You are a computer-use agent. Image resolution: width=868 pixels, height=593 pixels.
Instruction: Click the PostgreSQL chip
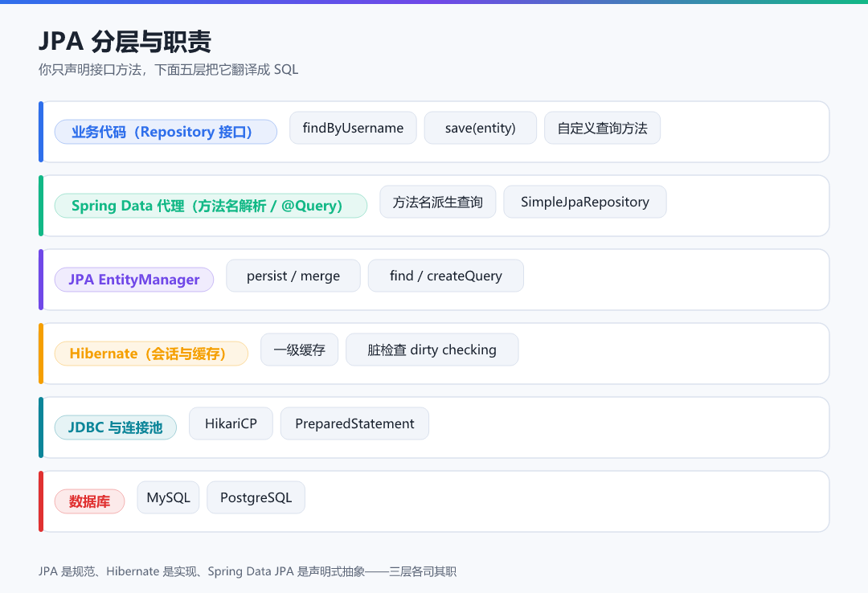click(256, 497)
